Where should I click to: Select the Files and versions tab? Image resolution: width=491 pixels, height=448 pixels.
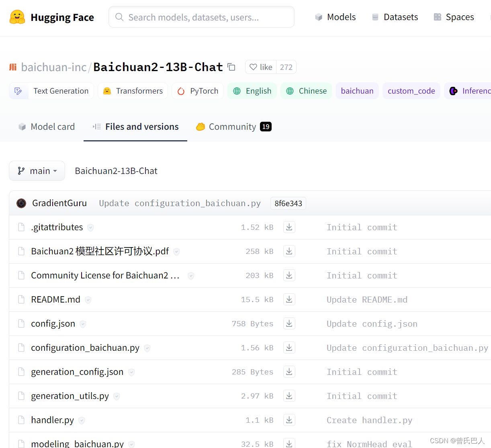(x=135, y=127)
